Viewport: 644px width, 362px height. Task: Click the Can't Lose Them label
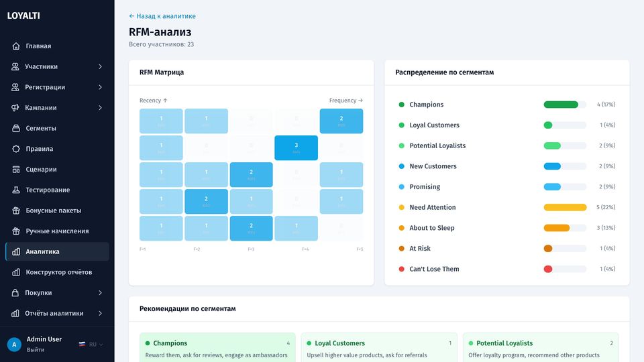tap(434, 269)
